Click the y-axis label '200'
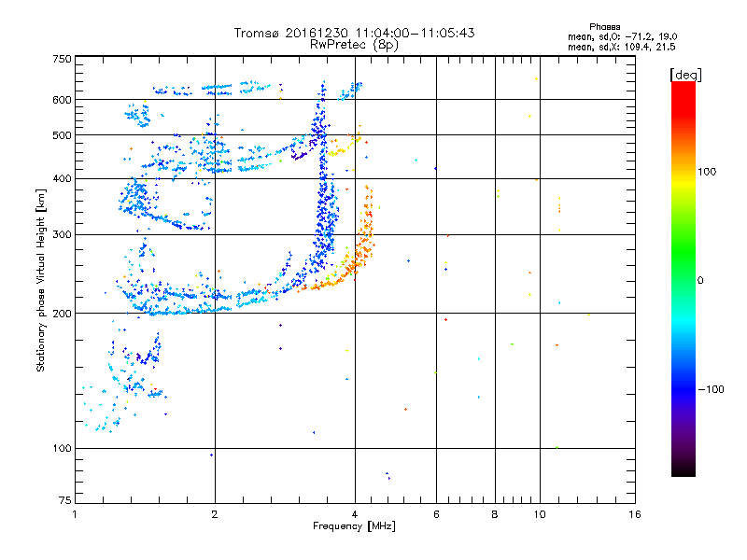 (x=62, y=314)
